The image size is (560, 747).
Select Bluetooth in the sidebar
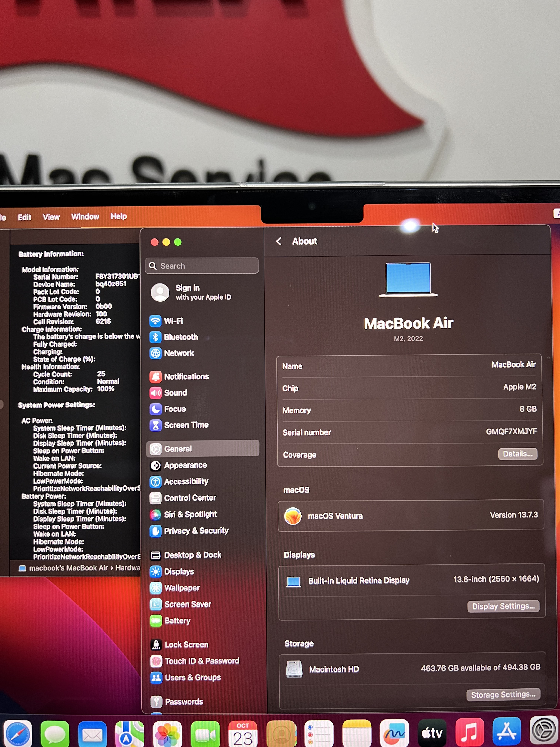(x=181, y=337)
